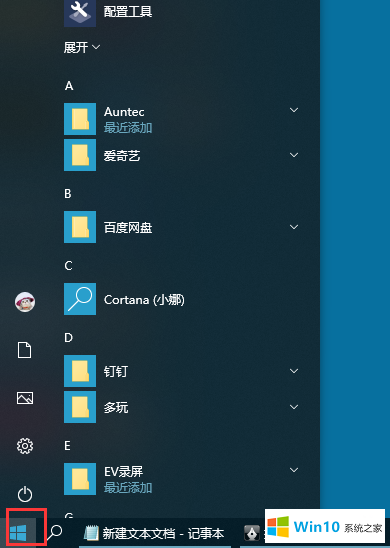Click the 爱奇艺 folder icon
This screenshot has width=390, height=548.
tap(80, 155)
